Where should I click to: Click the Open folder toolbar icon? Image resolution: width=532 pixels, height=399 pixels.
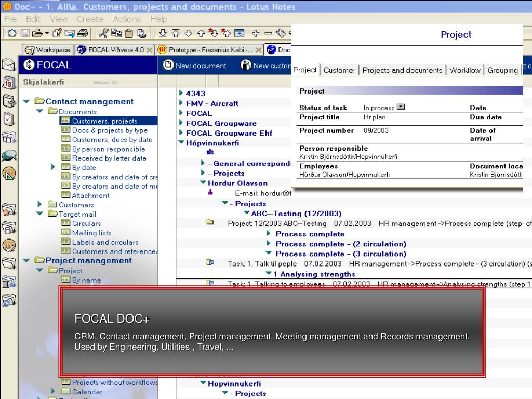37,33
